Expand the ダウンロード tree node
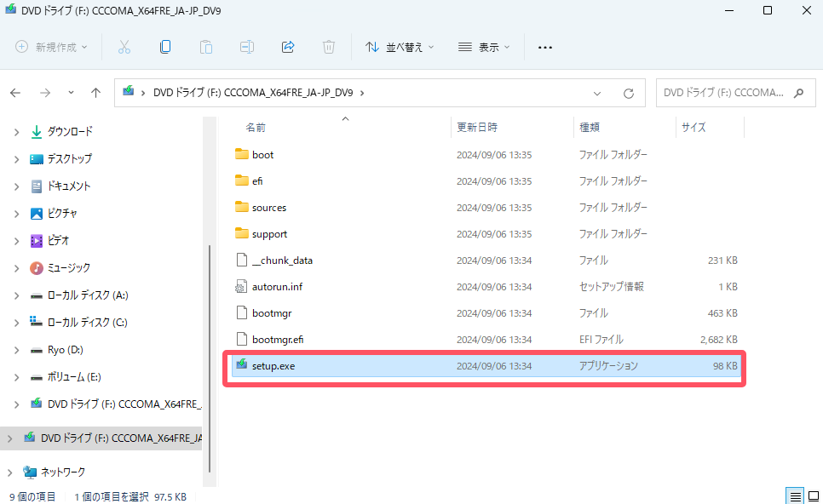 [x=16, y=132]
